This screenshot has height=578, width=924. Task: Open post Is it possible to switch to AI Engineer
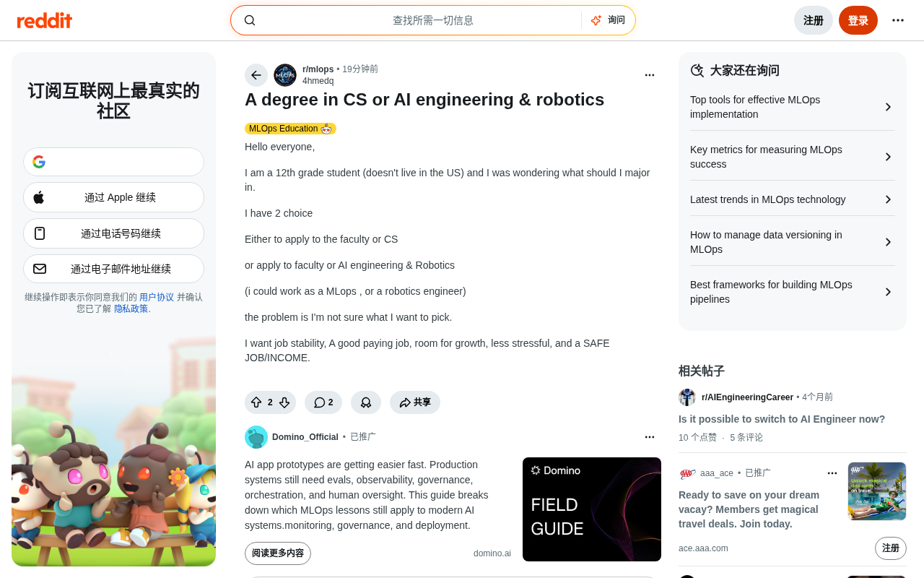tap(782, 419)
